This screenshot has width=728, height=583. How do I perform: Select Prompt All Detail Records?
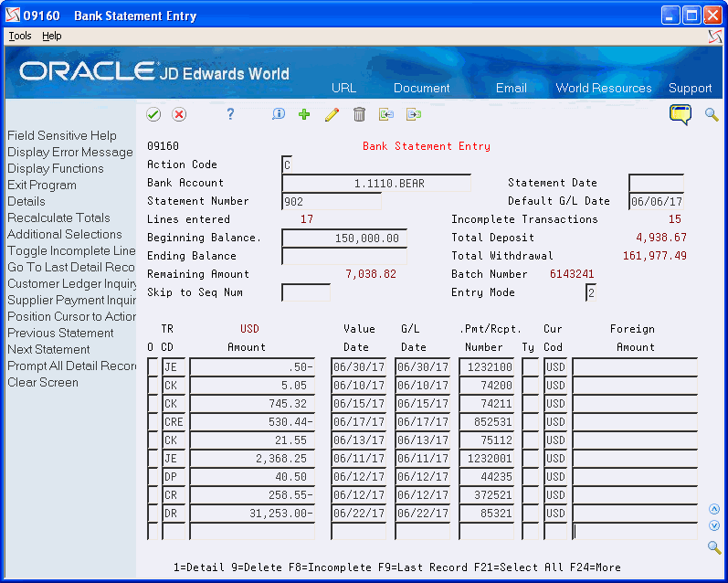click(x=71, y=366)
